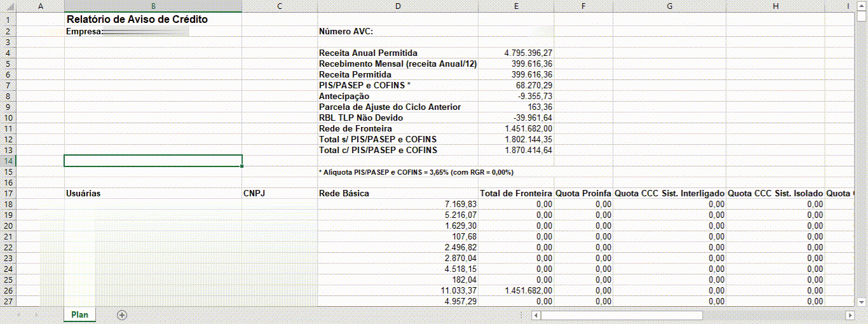
Task: Select the Receita Anual Permitida value 4.795.396,27
Action: (x=516, y=53)
